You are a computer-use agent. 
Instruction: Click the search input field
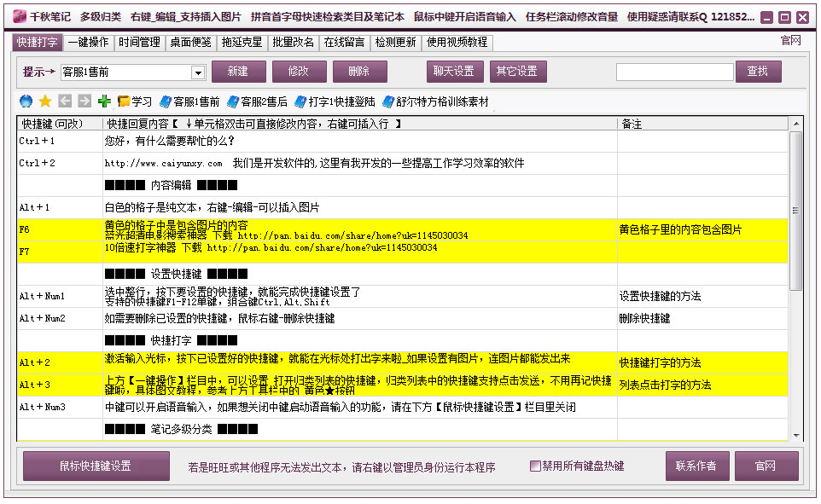(674, 72)
